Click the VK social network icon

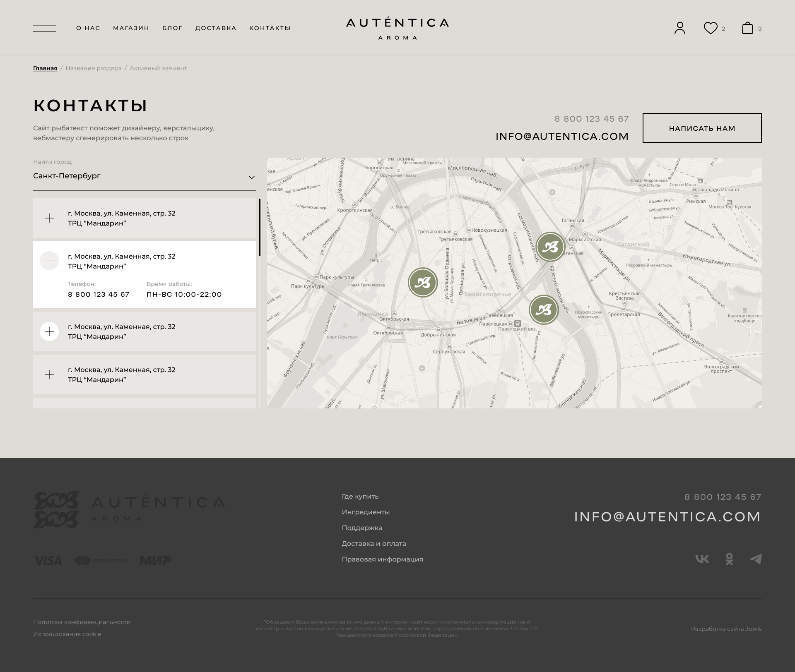click(x=702, y=559)
